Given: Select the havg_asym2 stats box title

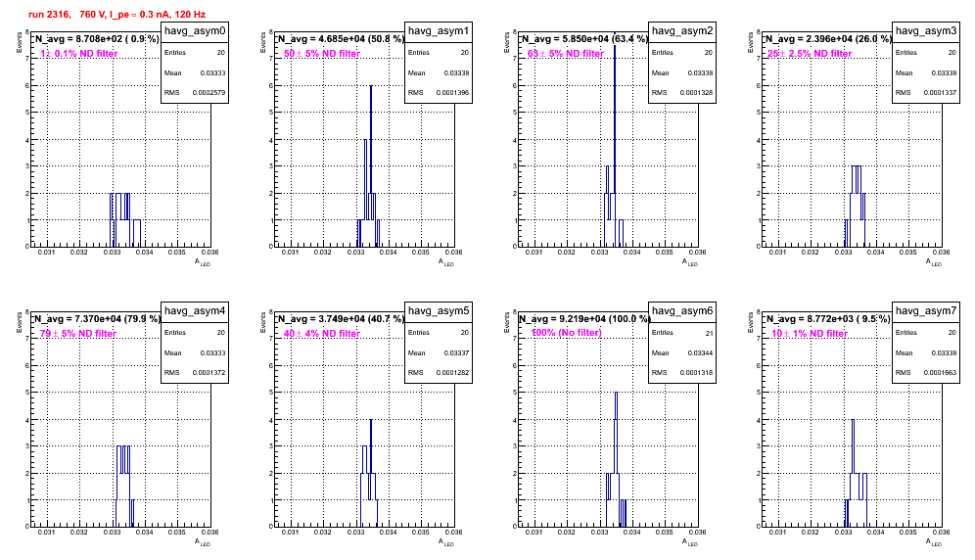Looking at the screenshot, I should (x=682, y=31).
